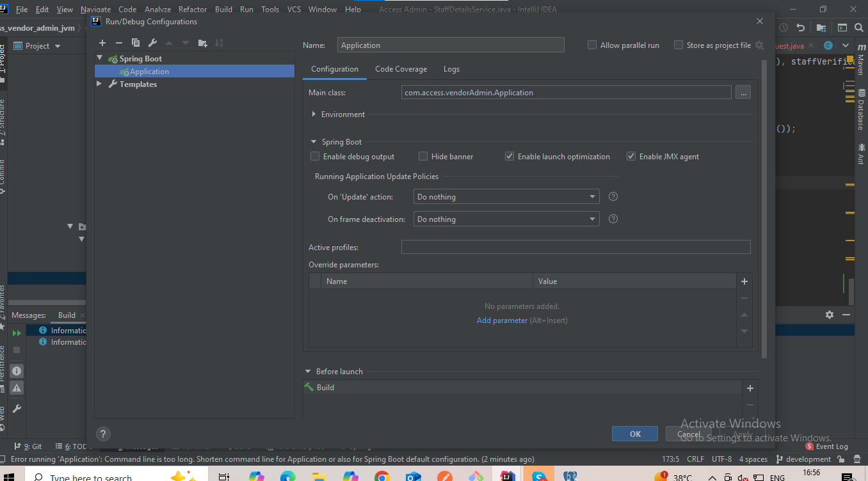Image resolution: width=868 pixels, height=481 pixels.
Task: Enable the debug output checkbox
Action: (315, 157)
